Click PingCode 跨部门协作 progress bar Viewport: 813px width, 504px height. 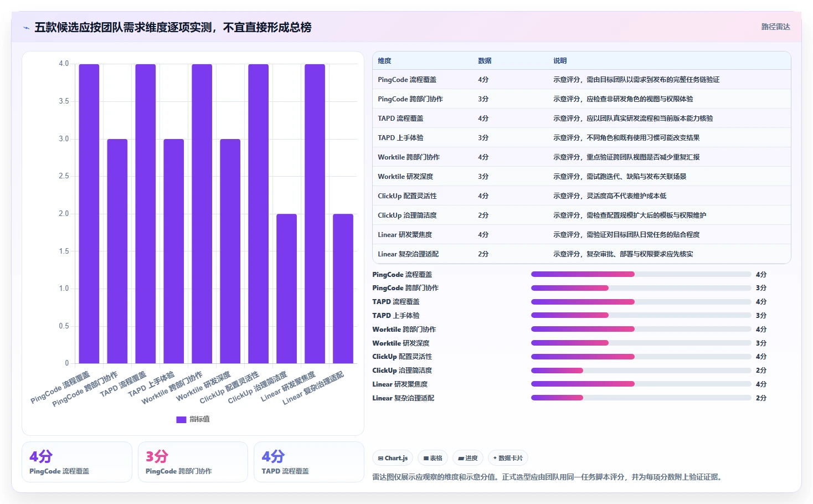coord(641,288)
